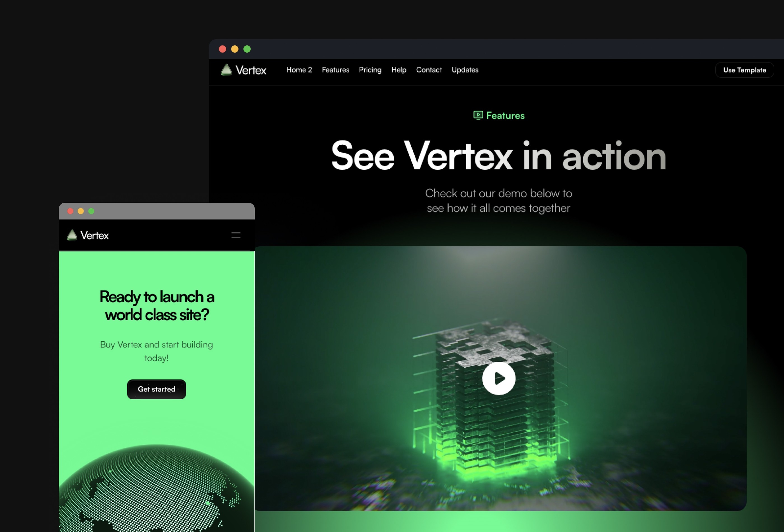Select the Pricing nav menu item
The width and height of the screenshot is (784, 532).
point(370,70)
